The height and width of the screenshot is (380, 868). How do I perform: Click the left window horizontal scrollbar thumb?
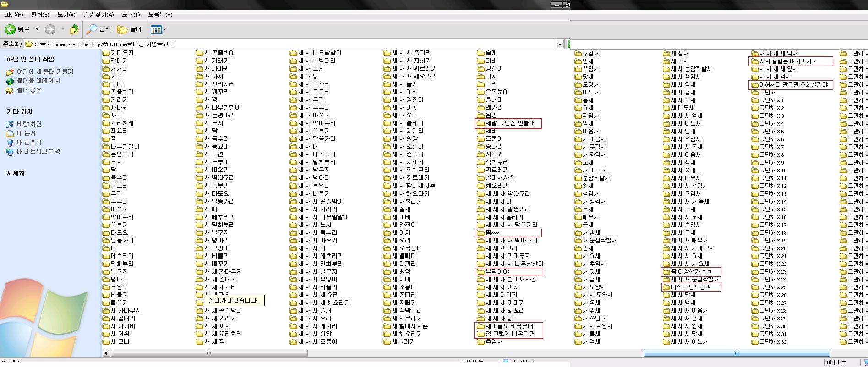coord(209,353)
